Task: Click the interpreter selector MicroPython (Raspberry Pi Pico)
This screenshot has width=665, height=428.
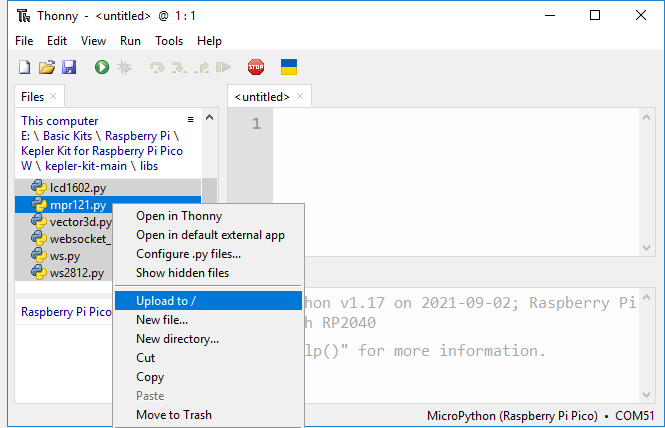Action: pos(512,416)
